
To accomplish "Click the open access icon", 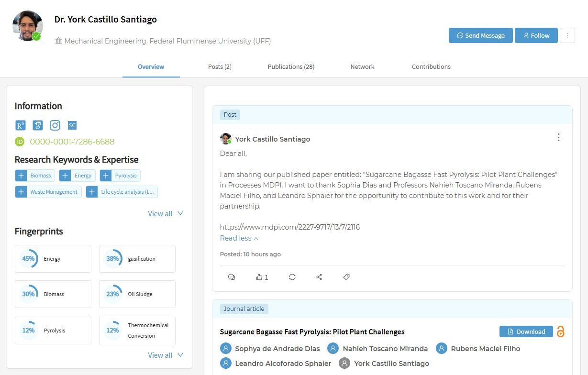I will pos(560,331).
